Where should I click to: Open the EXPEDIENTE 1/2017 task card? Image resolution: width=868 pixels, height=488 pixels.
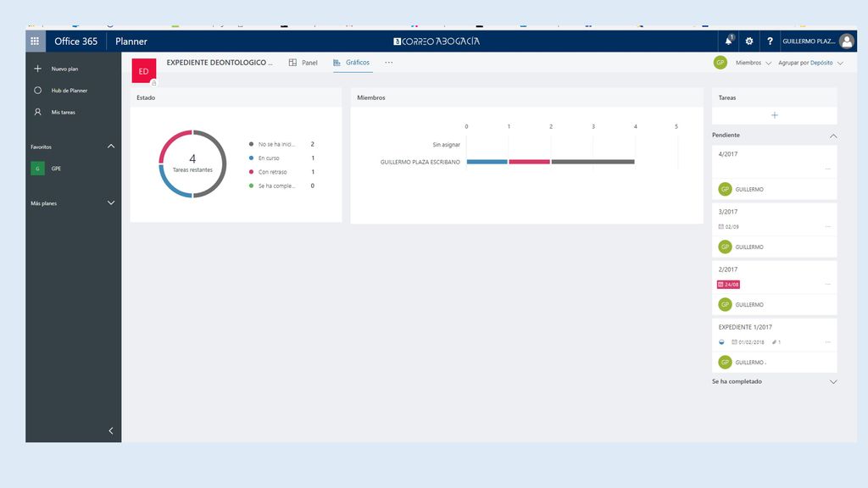click(x=775, y=345)
